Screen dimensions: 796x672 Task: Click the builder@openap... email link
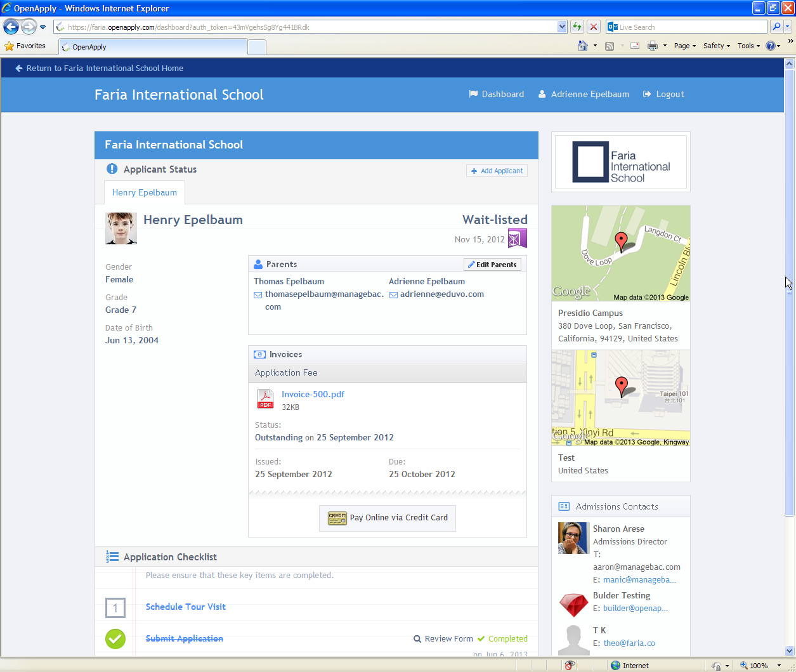point(636,608)
